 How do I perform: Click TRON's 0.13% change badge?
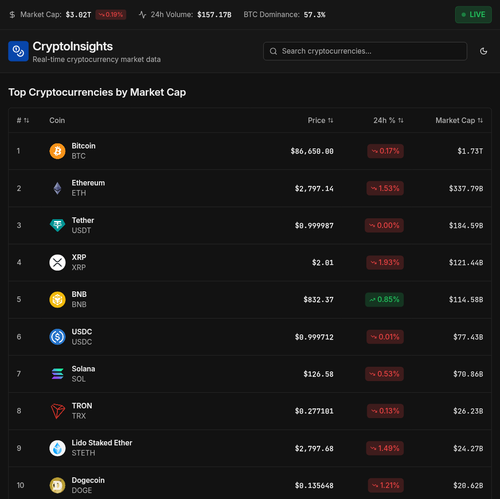click(x=385, y=411)
